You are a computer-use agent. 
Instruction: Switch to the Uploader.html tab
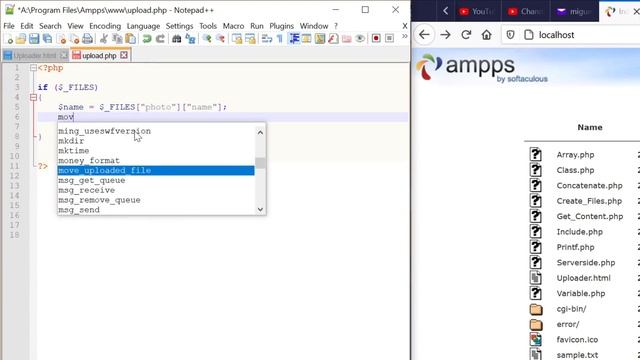(x=35, y=56)
